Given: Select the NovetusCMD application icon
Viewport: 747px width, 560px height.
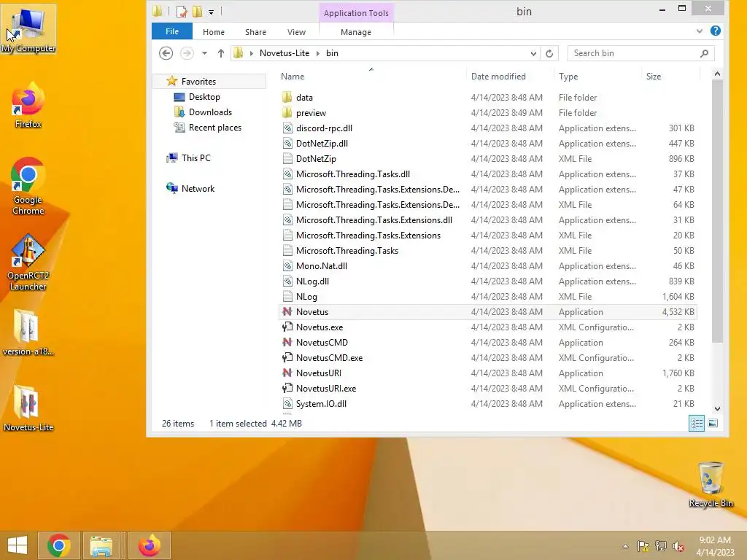Looking at the screenshot, I should [x=287, y=343].
